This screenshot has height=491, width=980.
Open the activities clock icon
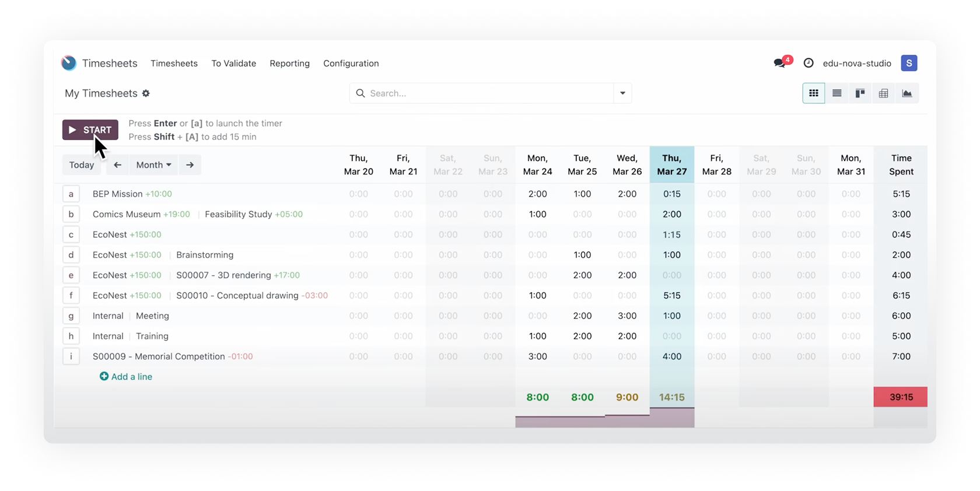[808, 63]
